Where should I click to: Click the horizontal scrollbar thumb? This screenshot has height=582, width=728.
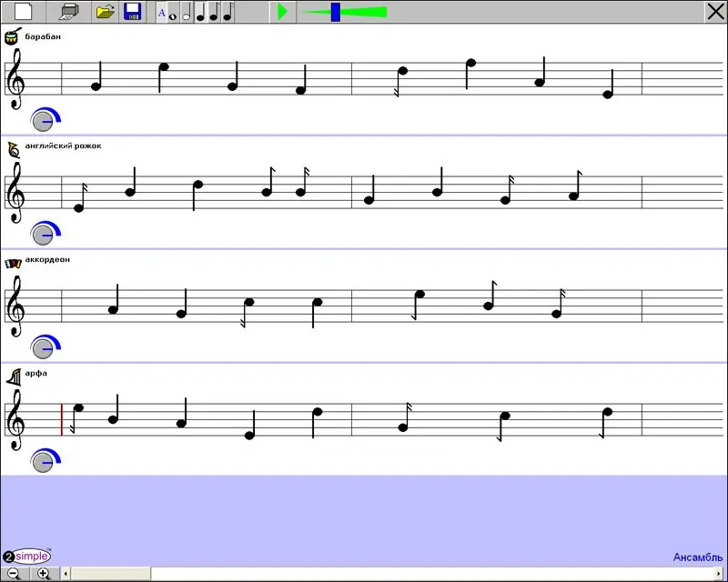[110, 574]
